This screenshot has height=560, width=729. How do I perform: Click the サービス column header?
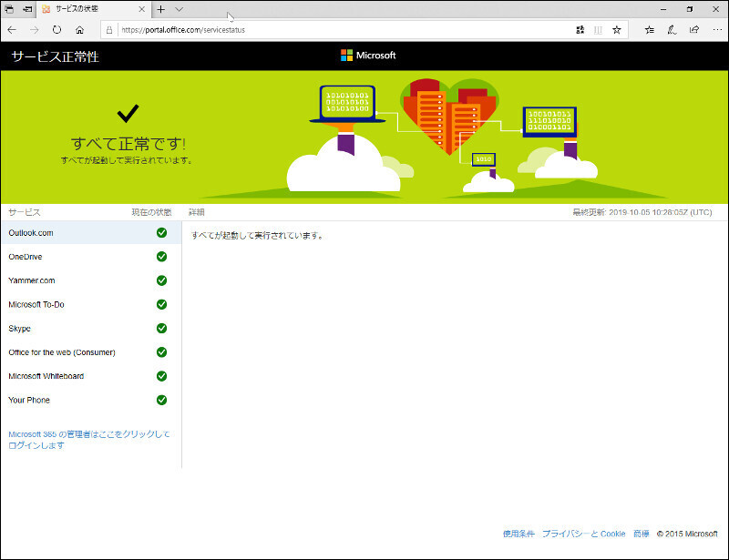[x=25, y=212]
